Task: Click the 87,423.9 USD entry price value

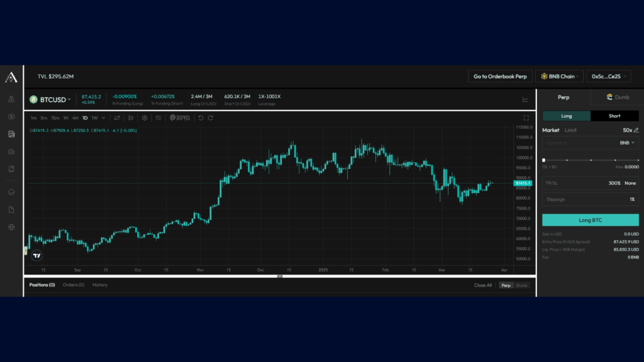Action: (626, 242)
